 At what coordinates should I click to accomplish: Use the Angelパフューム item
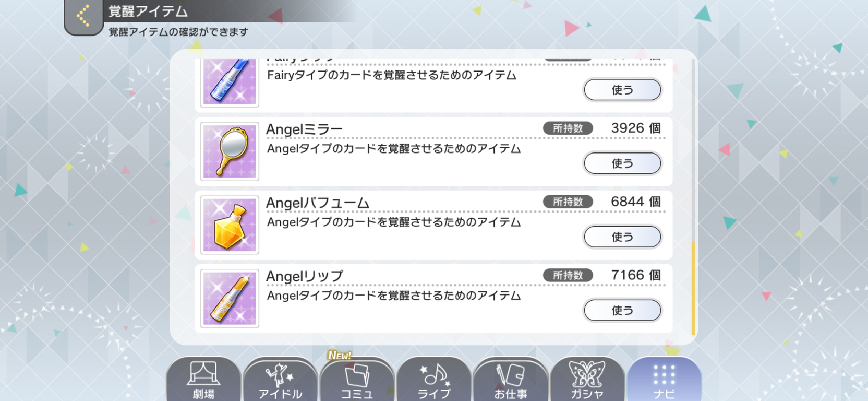622,237
